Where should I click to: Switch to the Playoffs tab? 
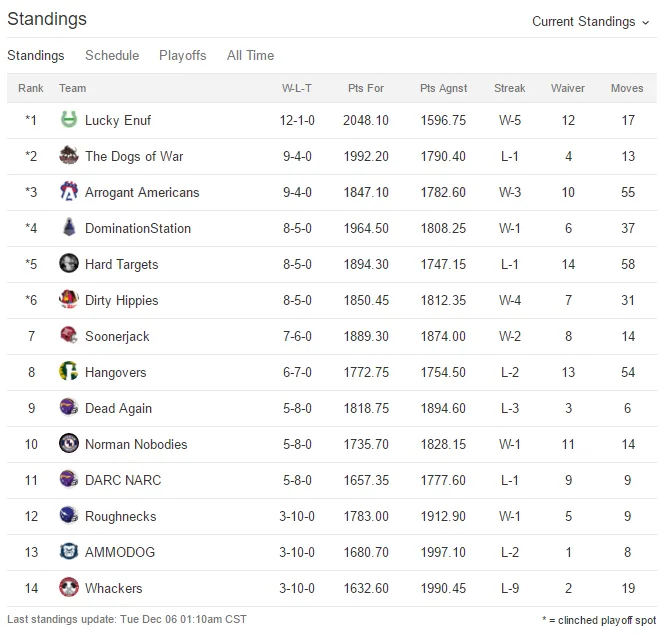point(183,55)
